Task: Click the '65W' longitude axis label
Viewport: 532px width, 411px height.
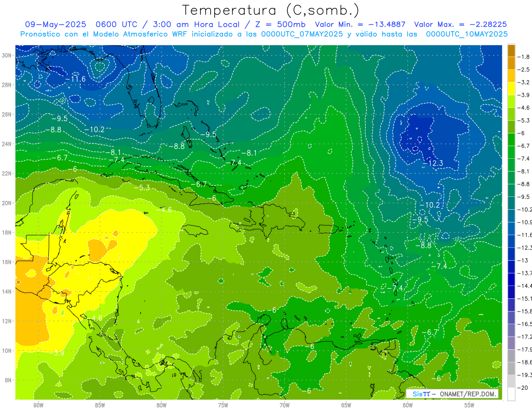Action: click(x=346, y=406)
